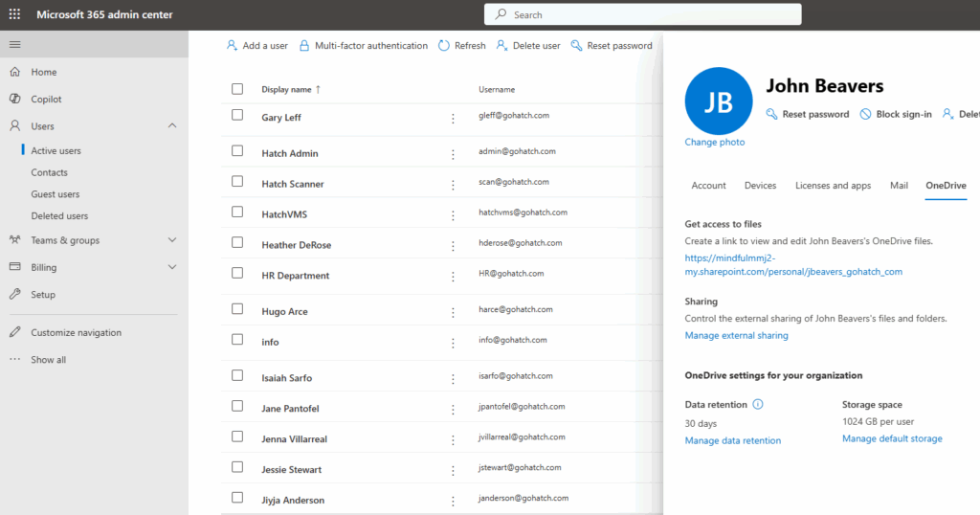Open the Multi-factor authentication command label

point(371,46)
